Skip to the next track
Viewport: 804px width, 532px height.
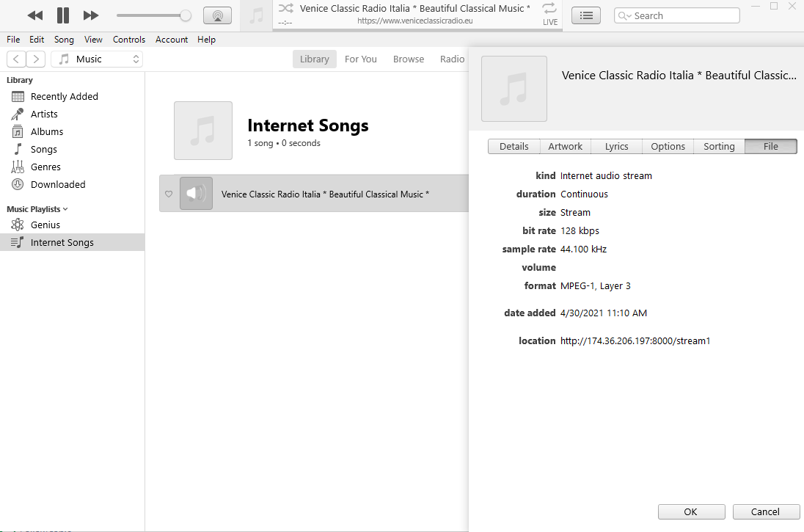[91, 15]
